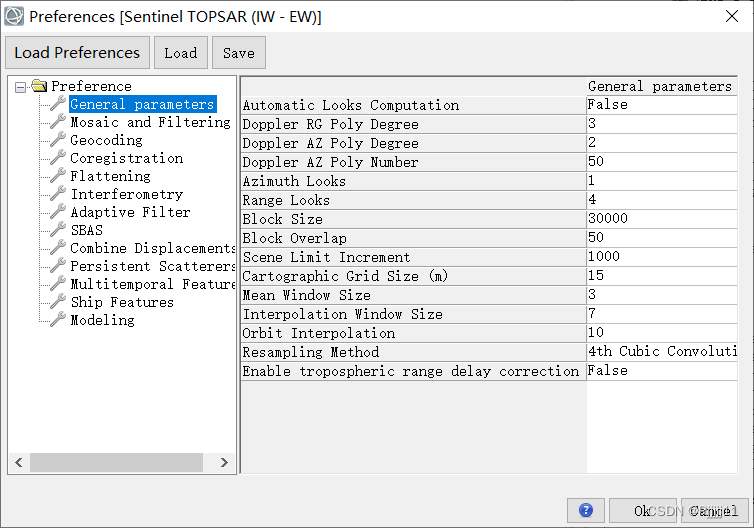The height and width of the screenshot is (528, 754).
Task: Click the wrench icon beside Geocoding
Action: [x=58, y=139]
